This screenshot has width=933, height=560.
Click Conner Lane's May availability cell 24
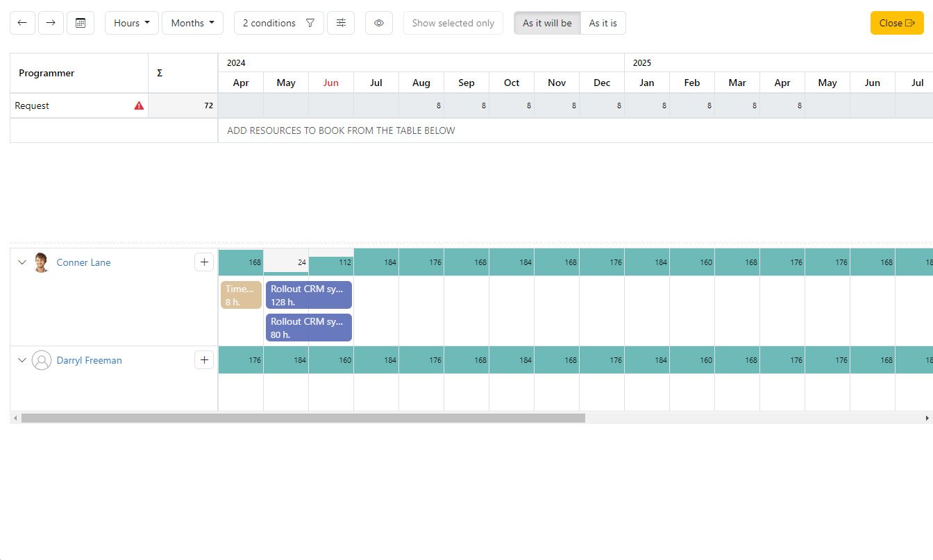[x=286, y=262]
